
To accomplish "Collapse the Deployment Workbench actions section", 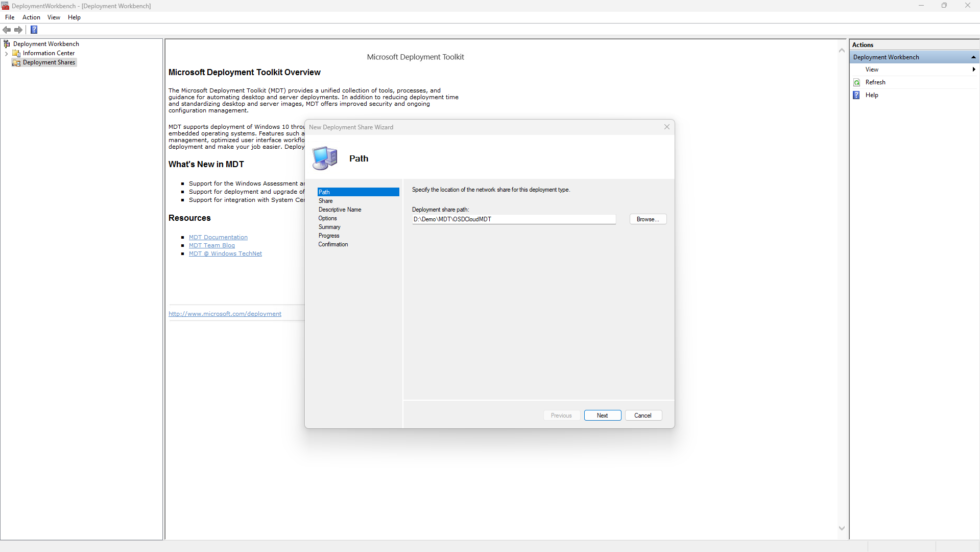I will [x=973, y=57].
